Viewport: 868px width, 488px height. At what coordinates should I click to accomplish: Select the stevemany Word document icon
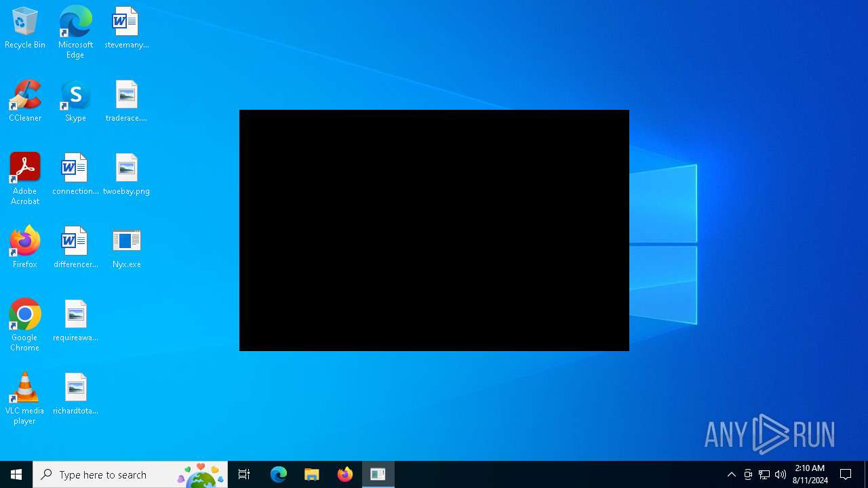pos(126,28)
